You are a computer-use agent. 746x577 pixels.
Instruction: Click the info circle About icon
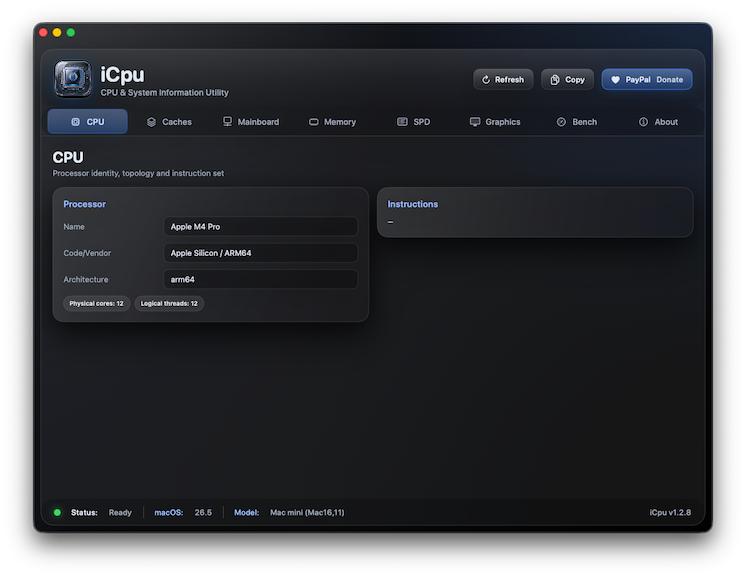point(643,122)
